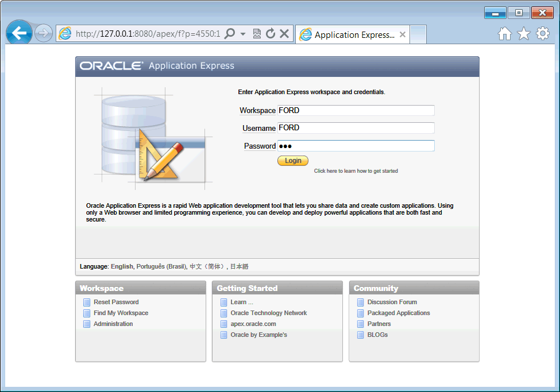Click the 'Application Express' header title text
The image size is (560, 392).
pos(191,65)
